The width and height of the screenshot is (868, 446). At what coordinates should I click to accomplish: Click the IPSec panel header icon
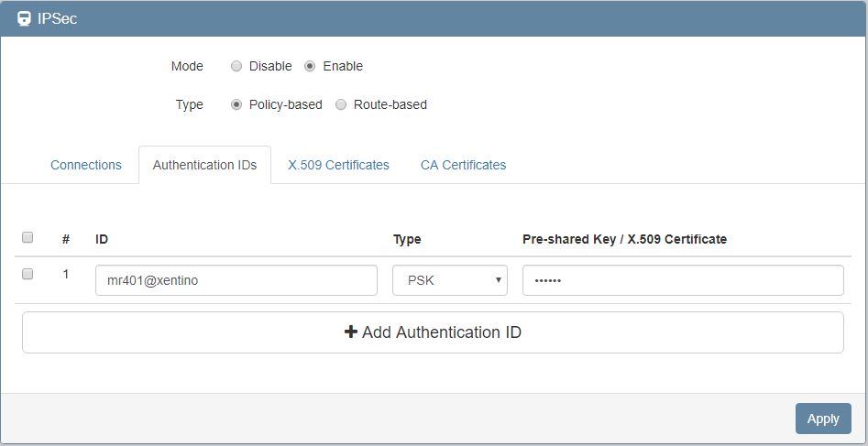point(25,18)
